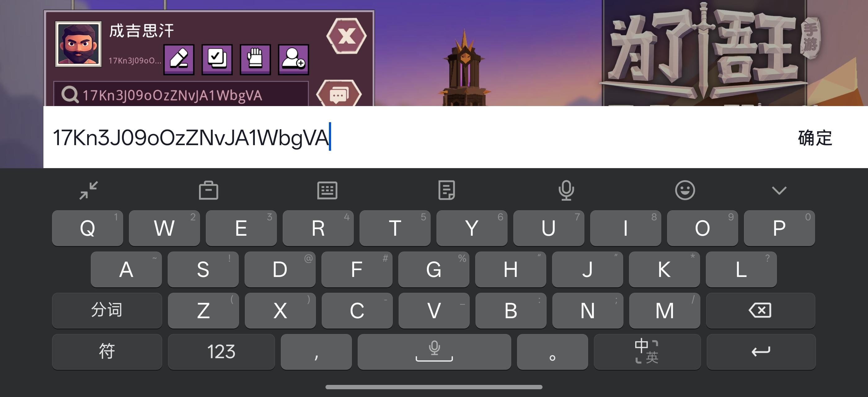Screen dimensions: 868x397
Task: Tap the microphone voice input in keyboard toolbar
Action: 566,190
